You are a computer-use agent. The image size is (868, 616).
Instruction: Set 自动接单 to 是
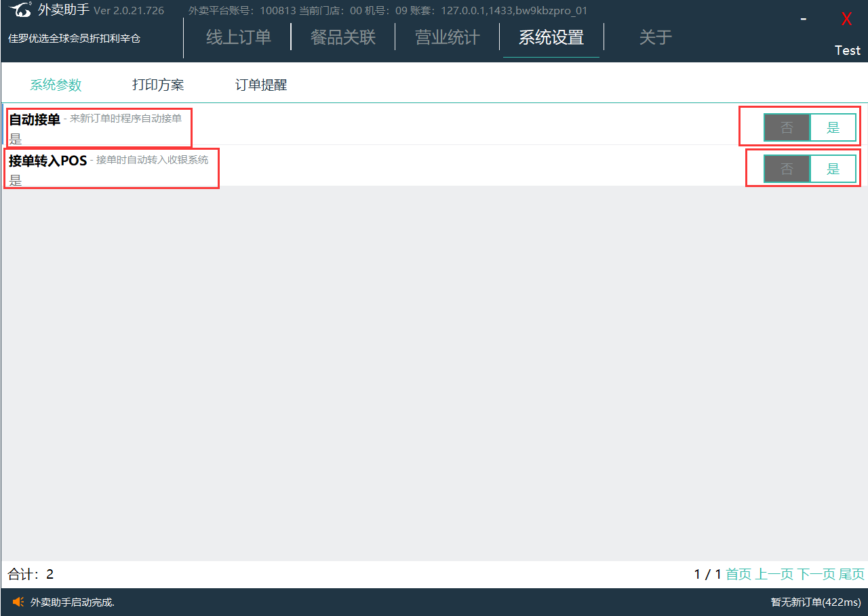pyautogui.click(x=833, y=127)
